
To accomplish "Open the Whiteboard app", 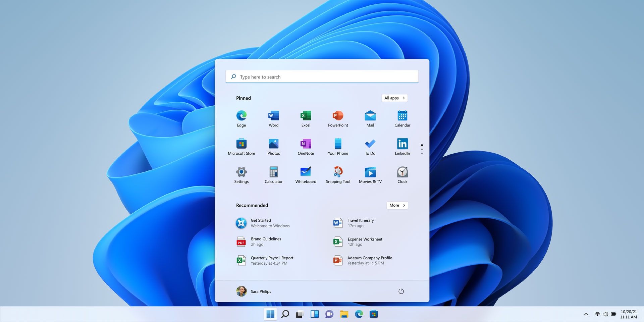I will 306,173.
